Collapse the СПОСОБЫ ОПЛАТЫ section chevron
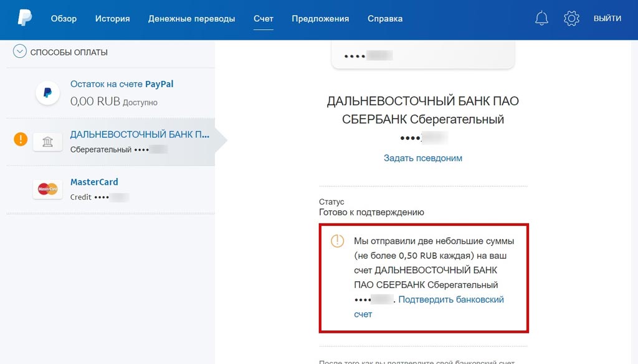The height and width of the screenshot is (364, 638). click(x=19, y=51)
